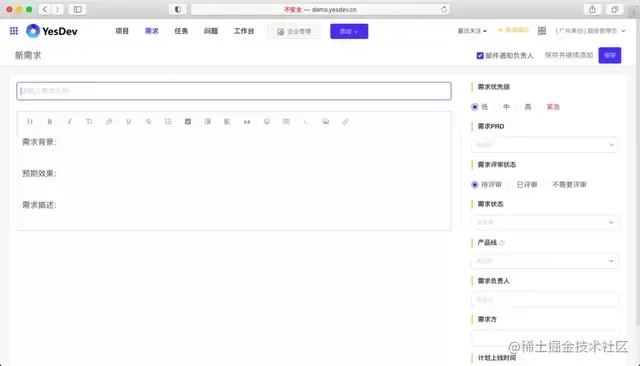Click the product line help icon
This screenshot has width=640, height=366.
click(502, 243)
